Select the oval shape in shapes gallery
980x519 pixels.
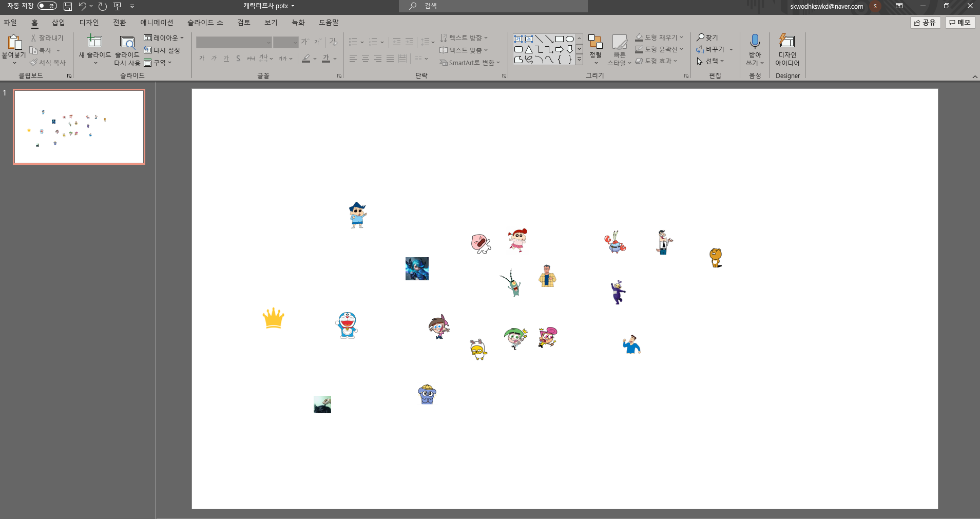(x=570, y=39)
